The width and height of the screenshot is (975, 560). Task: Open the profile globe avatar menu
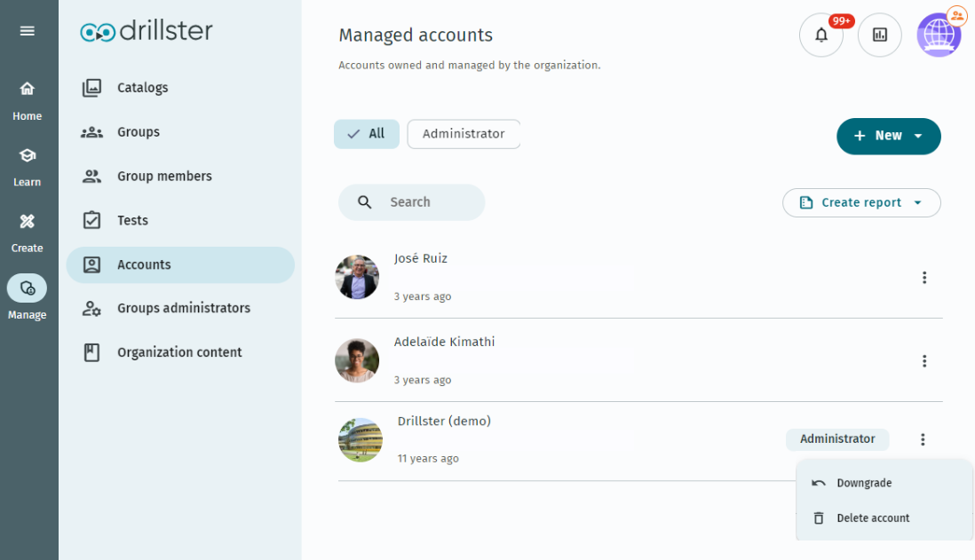point(939,35)
